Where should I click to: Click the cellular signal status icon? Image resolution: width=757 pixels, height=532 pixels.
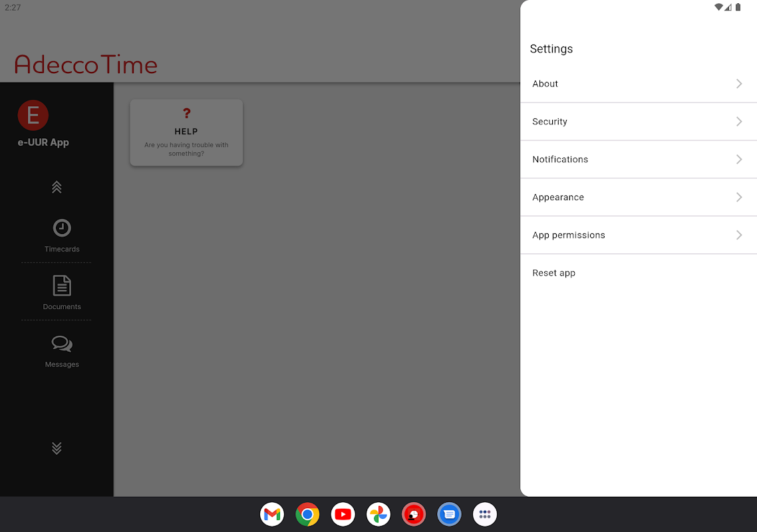tap(728, 7)
